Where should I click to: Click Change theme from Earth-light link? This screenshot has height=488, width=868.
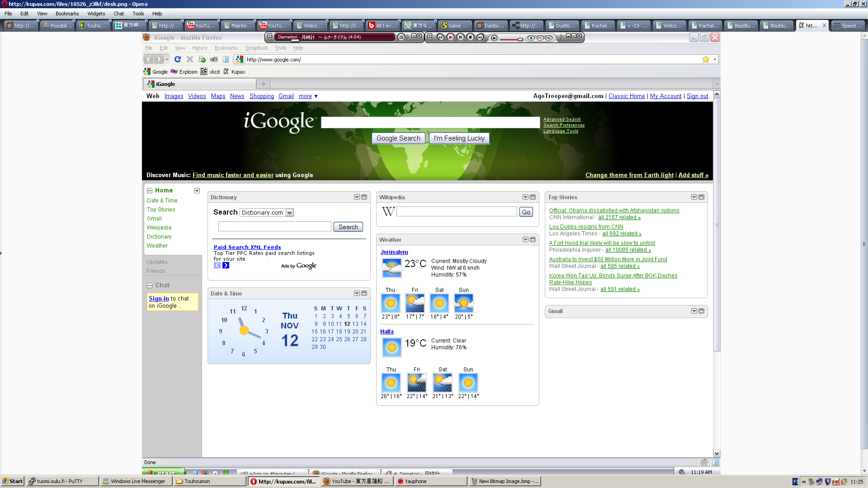629,175
